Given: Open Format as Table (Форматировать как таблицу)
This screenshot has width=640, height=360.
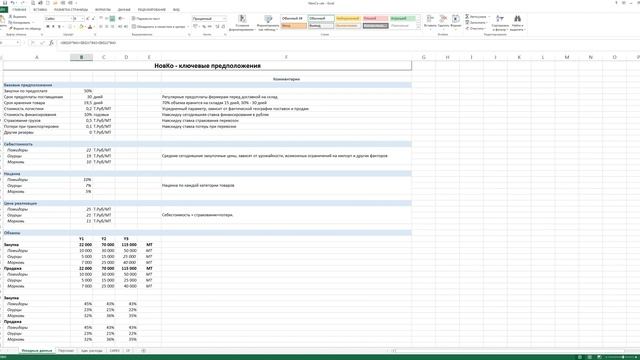Looking at the screenshot, I should pos(268,22).
